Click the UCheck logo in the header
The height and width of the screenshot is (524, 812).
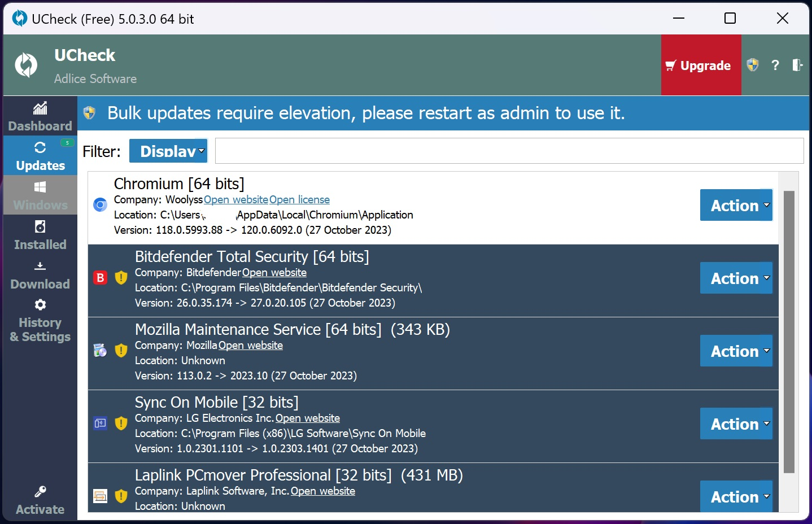(x=26, y=65)
